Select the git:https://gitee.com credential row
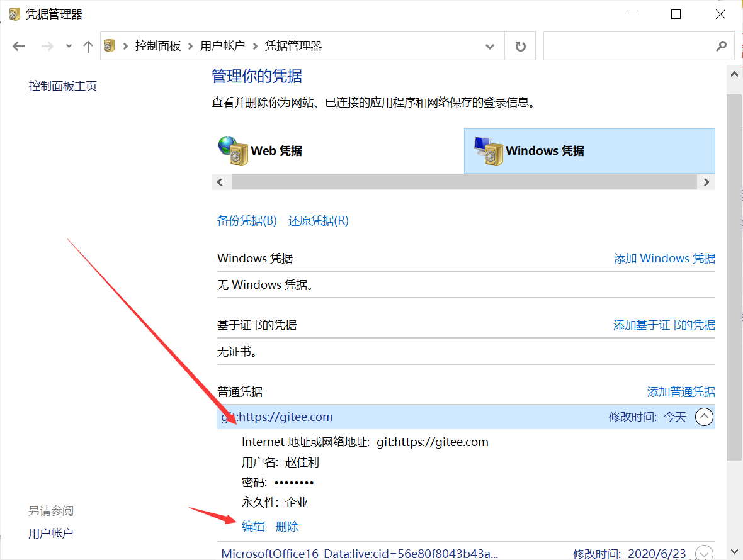Viewport: 743px width, 560px height. pyautogui.click(x=466, y=417)
